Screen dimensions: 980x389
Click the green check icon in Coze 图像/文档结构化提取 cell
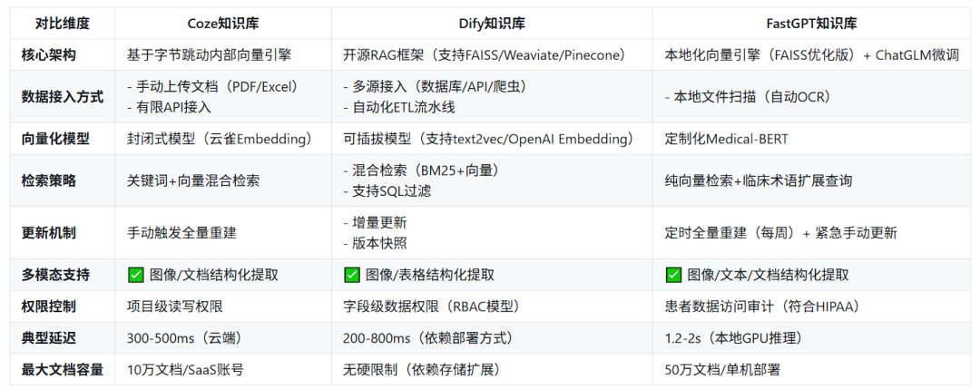(134, 275)
